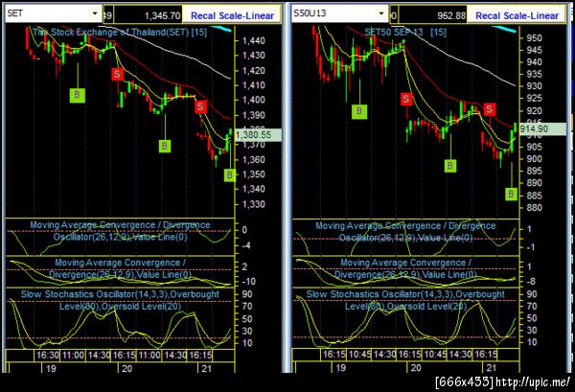This screenshot has width=575, height=392.
Task: Click the 952.88 value field
Action: click(432, 15)
